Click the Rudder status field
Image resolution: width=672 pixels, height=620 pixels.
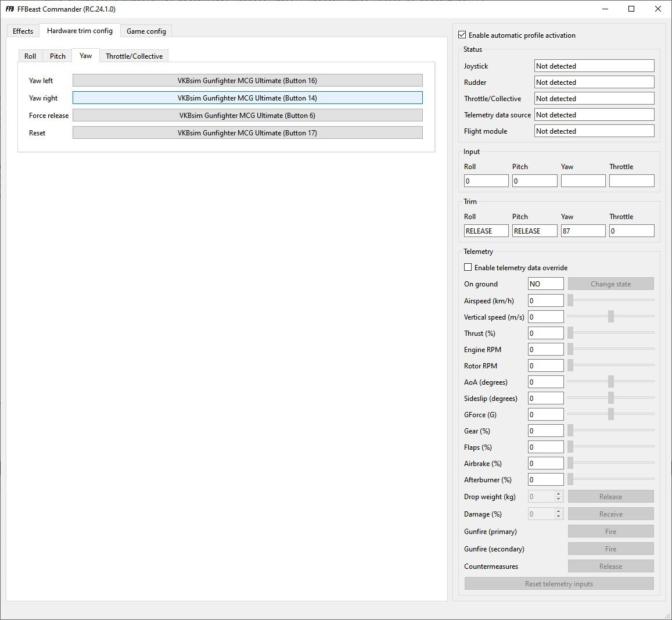click(x=594, y=83)
